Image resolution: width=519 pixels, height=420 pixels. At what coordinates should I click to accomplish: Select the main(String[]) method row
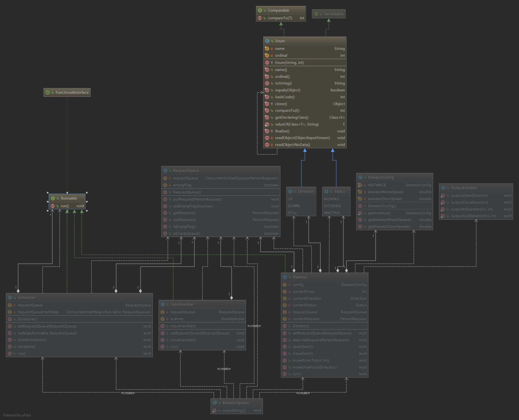click(x=236, y=411)
